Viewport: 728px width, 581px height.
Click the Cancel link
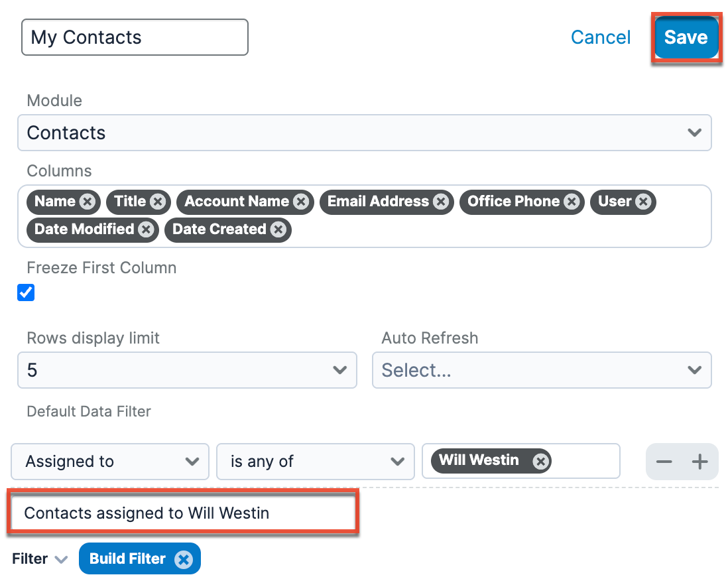601,37
